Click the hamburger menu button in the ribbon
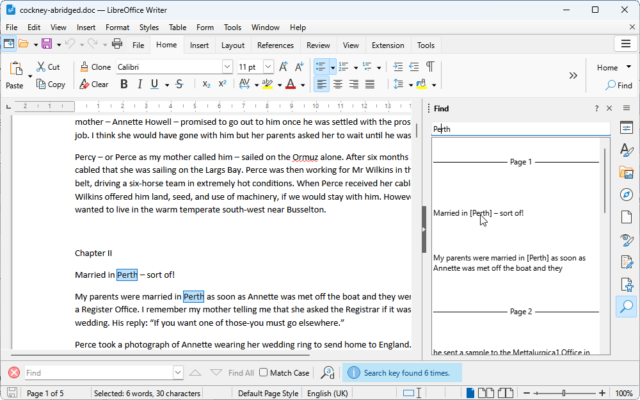The image size is (640, 400). 626,44
